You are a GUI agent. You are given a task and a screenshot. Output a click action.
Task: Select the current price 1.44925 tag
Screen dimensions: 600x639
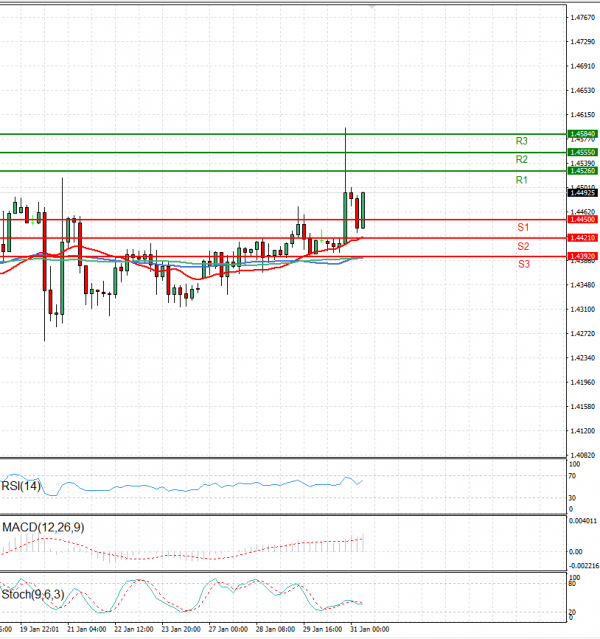pyautogui.click(x=582, y=192)
